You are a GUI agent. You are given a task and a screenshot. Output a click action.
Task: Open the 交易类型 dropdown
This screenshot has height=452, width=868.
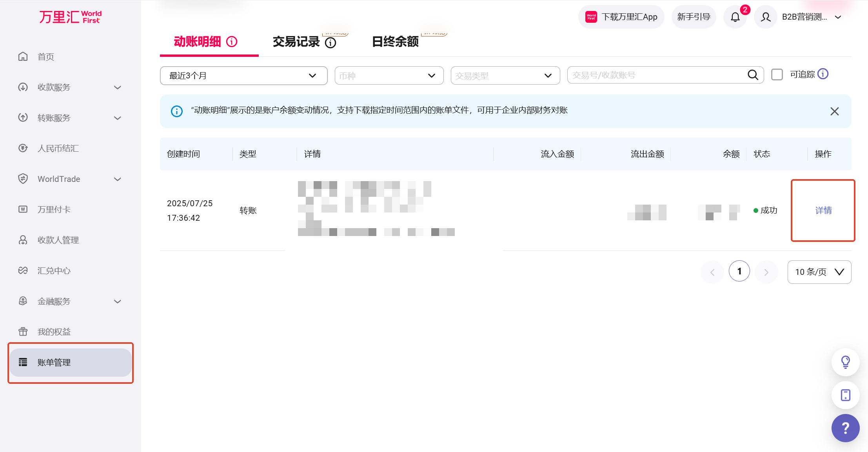tap(505, 76)
